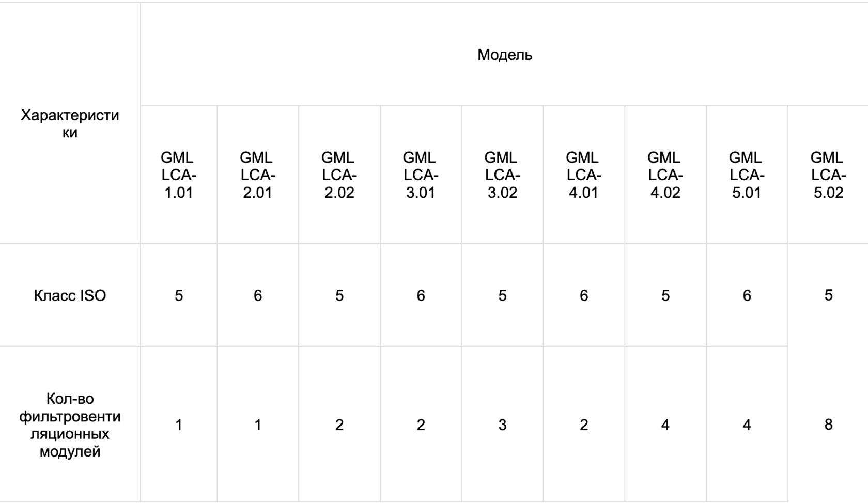Click module count for GML LCA-1.01
The width and height of the screenshot is (868, 503).
(179, 425)
